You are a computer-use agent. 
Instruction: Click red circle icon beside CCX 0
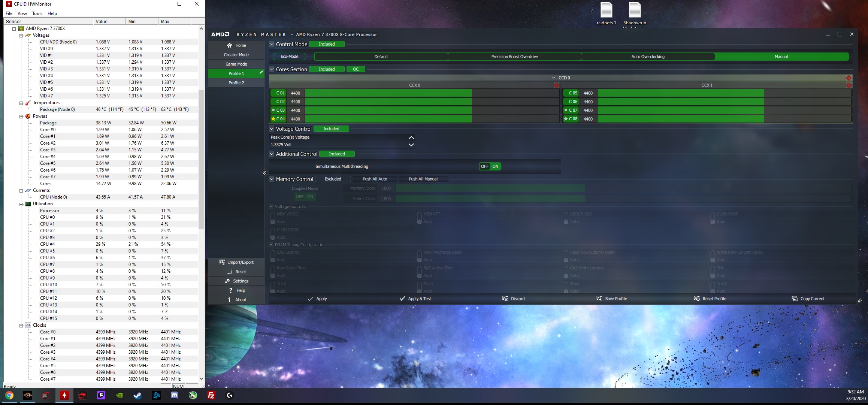point(556,85)
